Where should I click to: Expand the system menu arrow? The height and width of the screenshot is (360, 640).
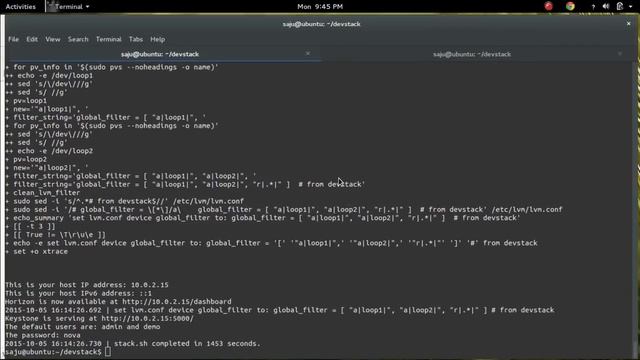pos(631,7)
